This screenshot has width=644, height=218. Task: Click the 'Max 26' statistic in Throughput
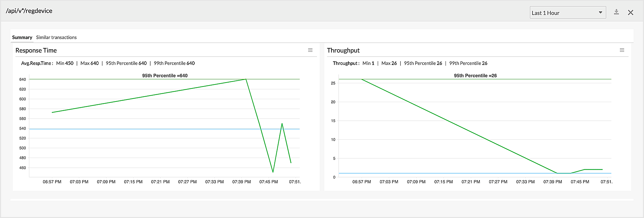(x=389, y=63)
